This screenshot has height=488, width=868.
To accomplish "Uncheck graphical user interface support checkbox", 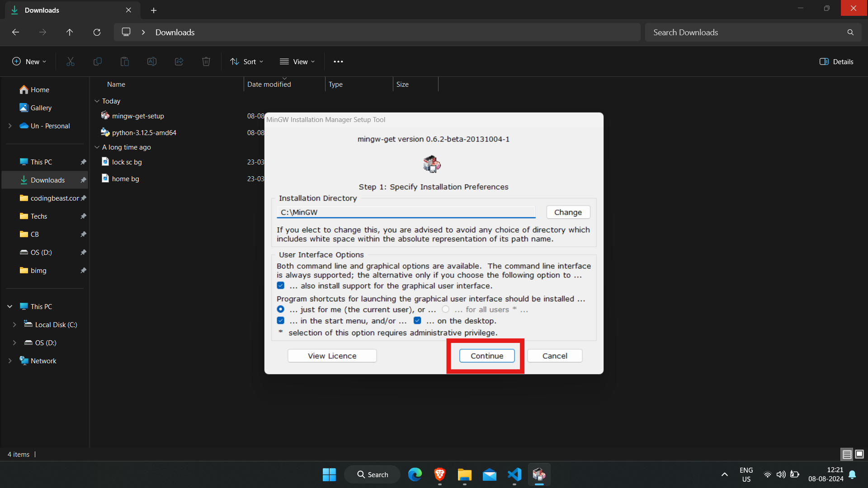I will (x=281, y=286).
